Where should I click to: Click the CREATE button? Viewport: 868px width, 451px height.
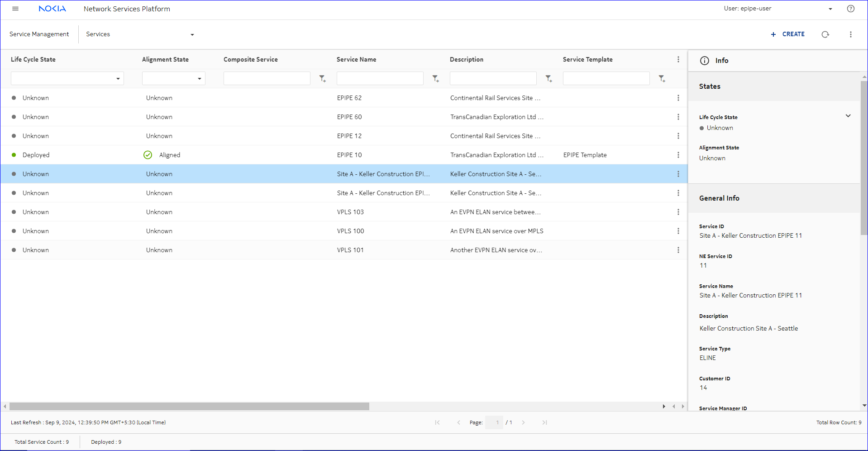click(788, 34)
